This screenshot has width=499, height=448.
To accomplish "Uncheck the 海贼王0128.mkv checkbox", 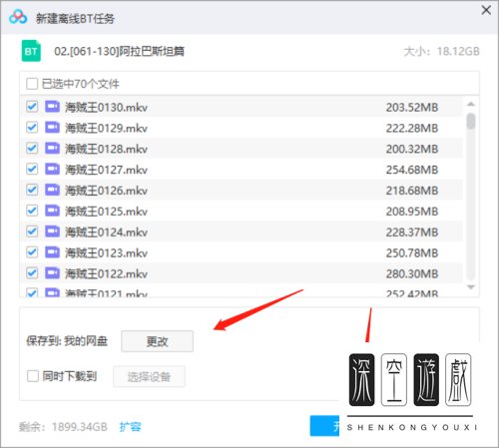I will click(32, 149).
